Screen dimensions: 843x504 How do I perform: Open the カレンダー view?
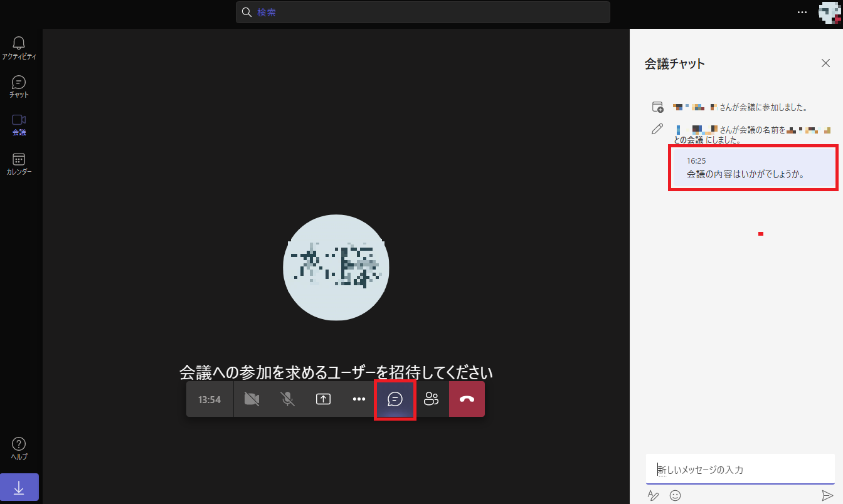click(18, 162)
